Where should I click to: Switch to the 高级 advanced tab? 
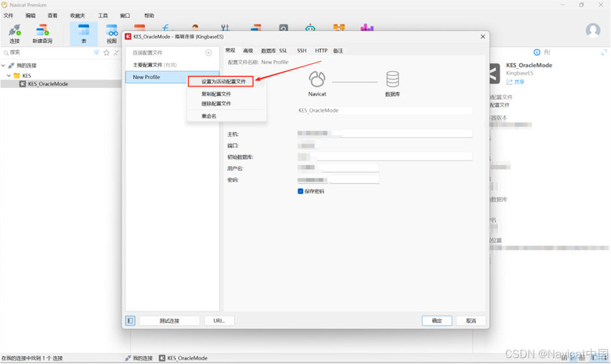pyautogui.click(x=248, y=51)
